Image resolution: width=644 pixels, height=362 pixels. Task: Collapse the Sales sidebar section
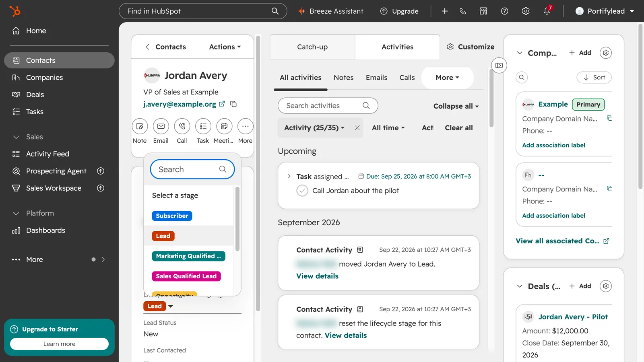16,137
